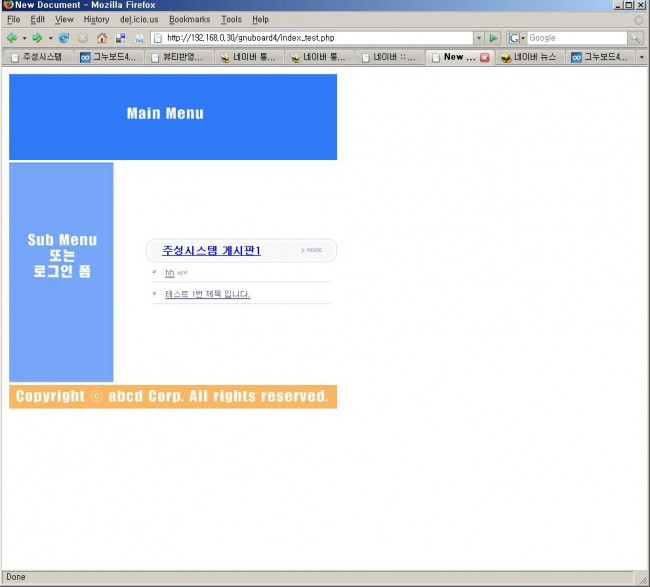Screen dimensions: 650x587
Task: Click the Firefox icon in title bar
Action: pyautogui.click(x=7, y=5)
